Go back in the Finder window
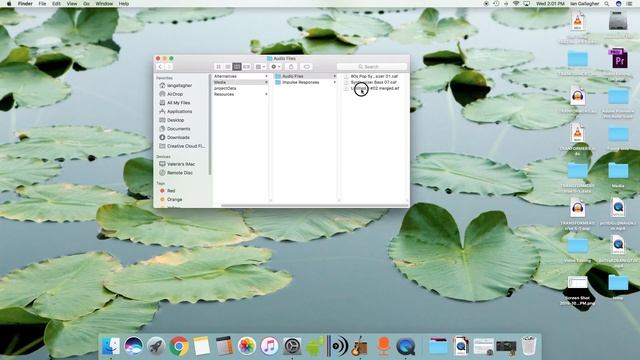Screen dimensions: 640x360 (160, 67)
